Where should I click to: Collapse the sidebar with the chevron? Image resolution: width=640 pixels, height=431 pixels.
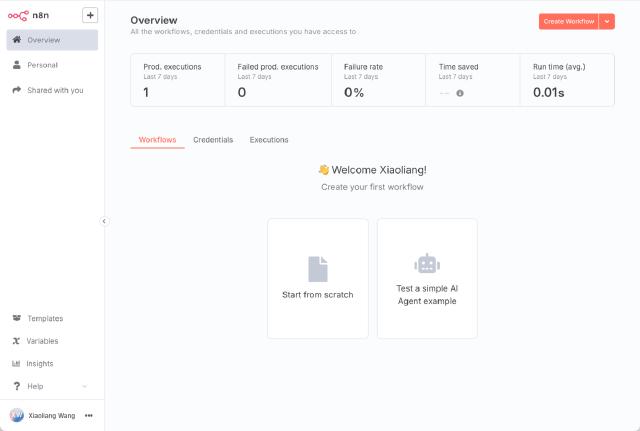[x=104, y=221]
